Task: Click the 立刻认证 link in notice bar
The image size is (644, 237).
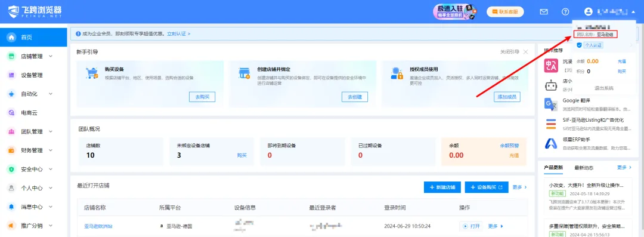Action: (x=179, y=34)
